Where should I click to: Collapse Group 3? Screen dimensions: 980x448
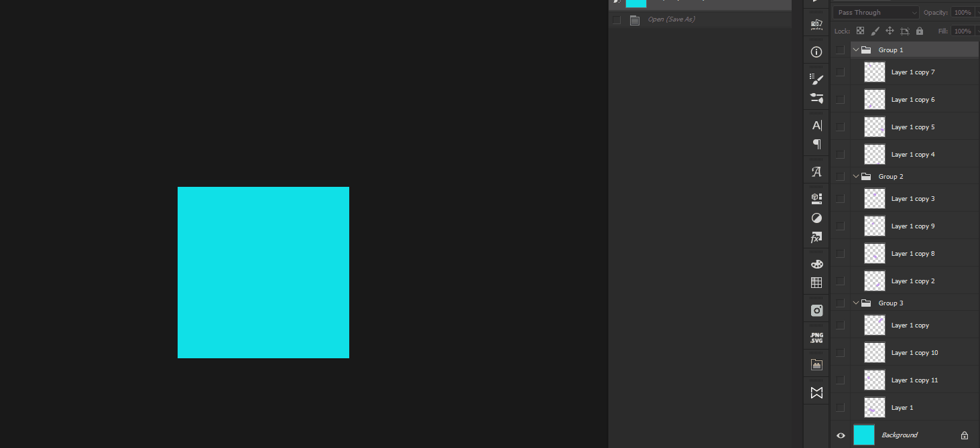pos(855,303)
